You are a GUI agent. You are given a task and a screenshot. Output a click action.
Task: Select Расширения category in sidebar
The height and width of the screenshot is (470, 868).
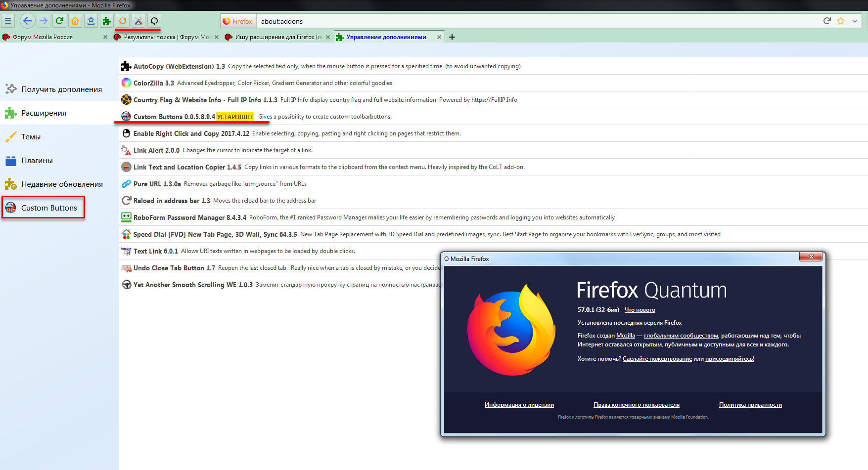(59, 113)
